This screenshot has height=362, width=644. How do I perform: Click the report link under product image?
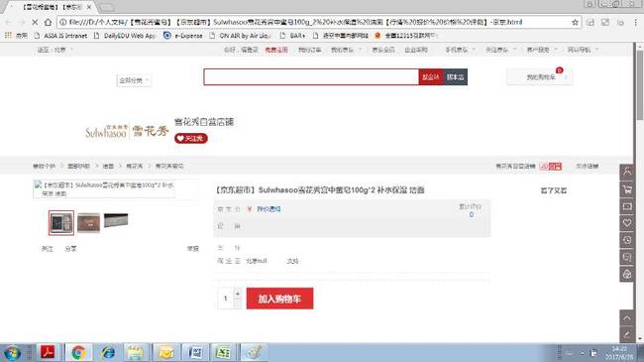tap(192, 249)
